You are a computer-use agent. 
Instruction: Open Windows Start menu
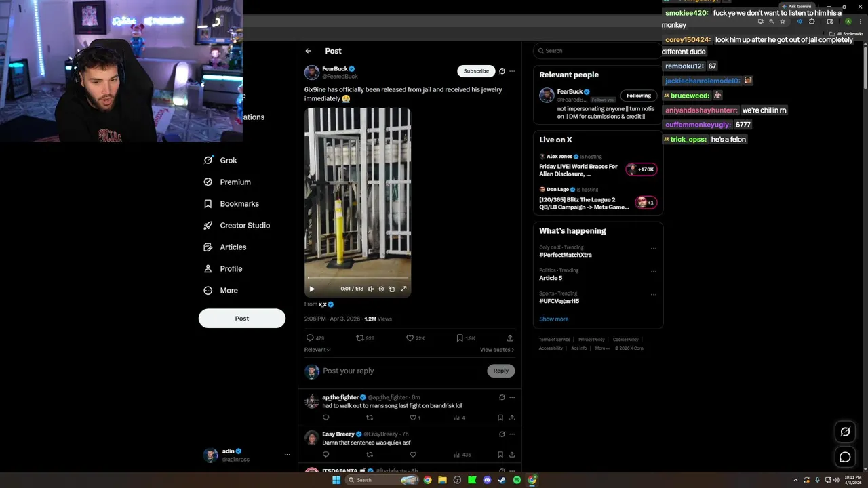336,480
